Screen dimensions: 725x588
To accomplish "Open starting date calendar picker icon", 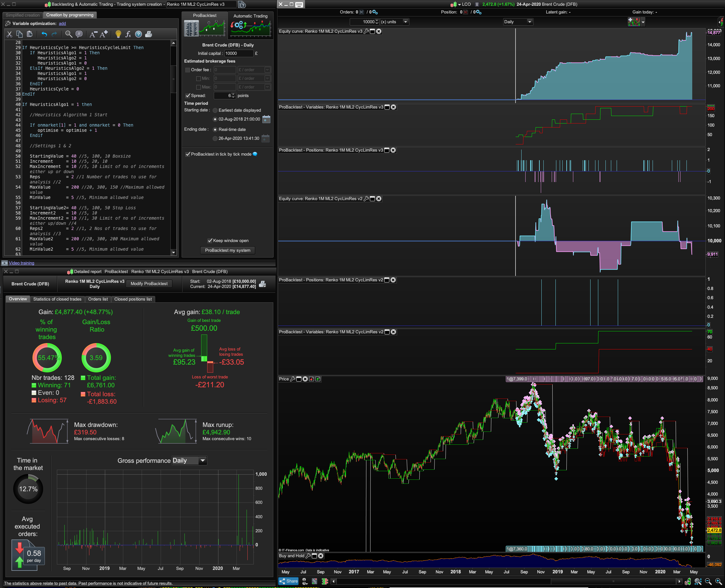I will point(266,119).
